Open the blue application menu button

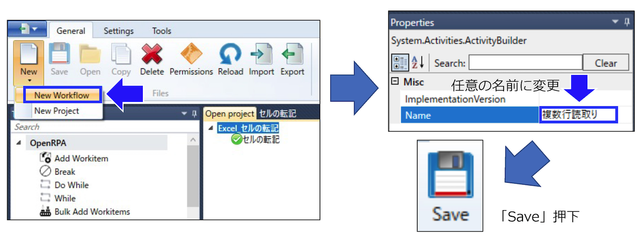27,29
